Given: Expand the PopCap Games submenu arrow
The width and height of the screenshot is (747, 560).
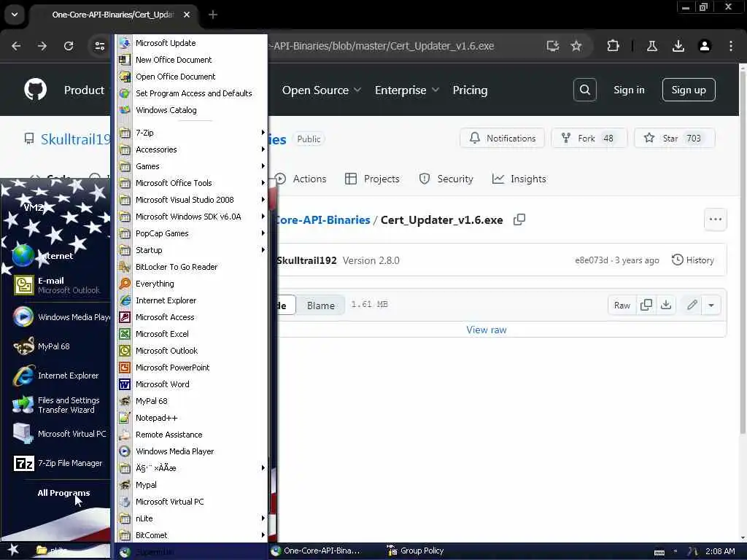Looking at the screenshot, I should [263, 233].
